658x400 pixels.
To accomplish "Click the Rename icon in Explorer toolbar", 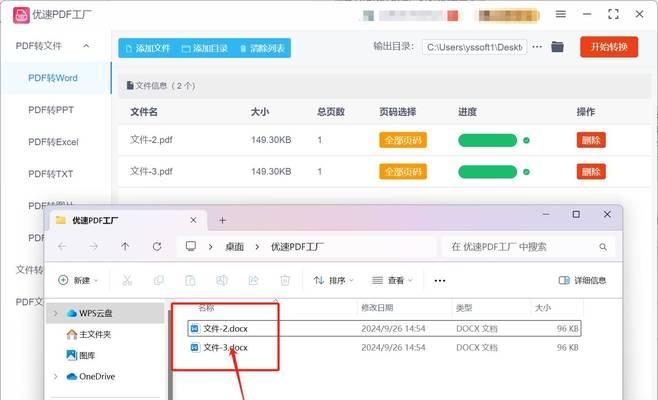I will [x=222, y=280].
